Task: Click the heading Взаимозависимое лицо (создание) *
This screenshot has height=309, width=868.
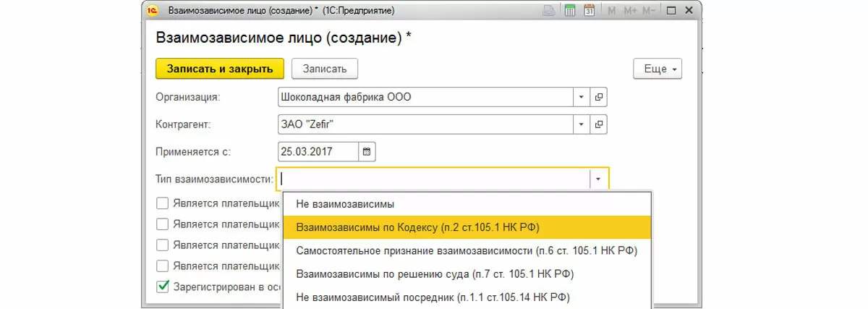Action: pyautogui.click(x=284, y=37)
